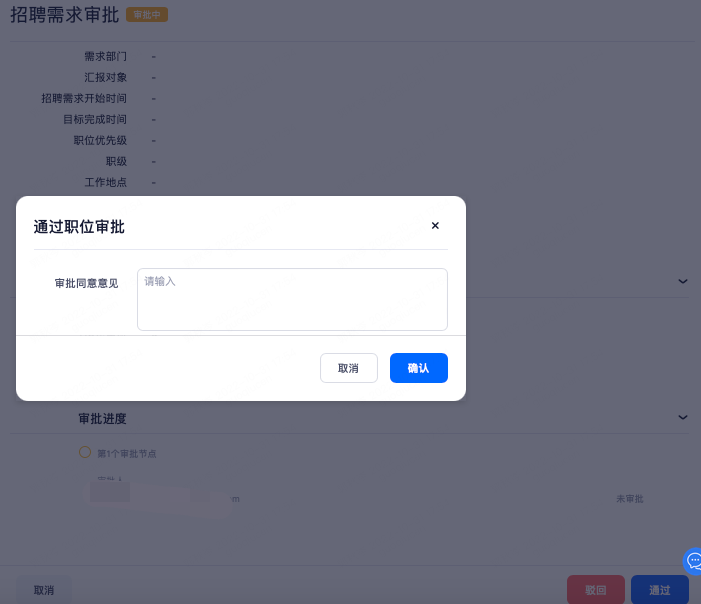Click the bottom-left page 取消 button
Viewport: 701px width, 604px height.
[x=44, y=590]
